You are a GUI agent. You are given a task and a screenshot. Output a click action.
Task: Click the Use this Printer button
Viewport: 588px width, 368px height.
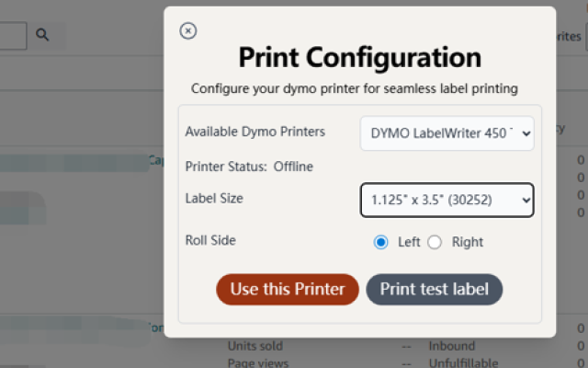tap(288, 289)
